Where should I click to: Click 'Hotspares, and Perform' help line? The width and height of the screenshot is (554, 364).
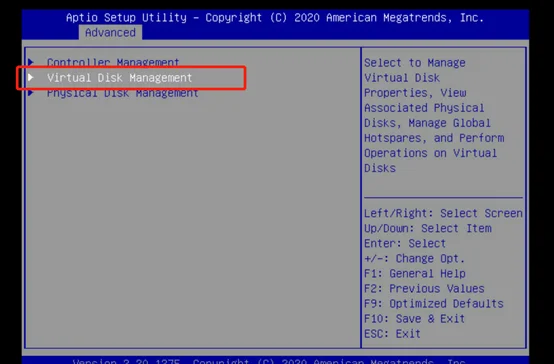coord(434,138)
